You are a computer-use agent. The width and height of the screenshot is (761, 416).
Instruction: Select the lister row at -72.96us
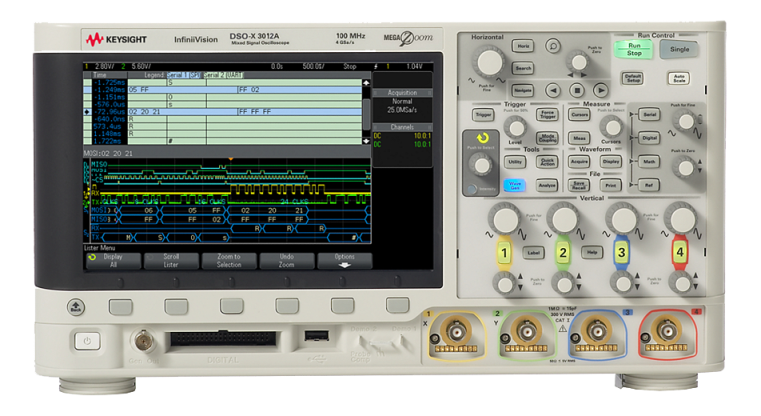223,112
